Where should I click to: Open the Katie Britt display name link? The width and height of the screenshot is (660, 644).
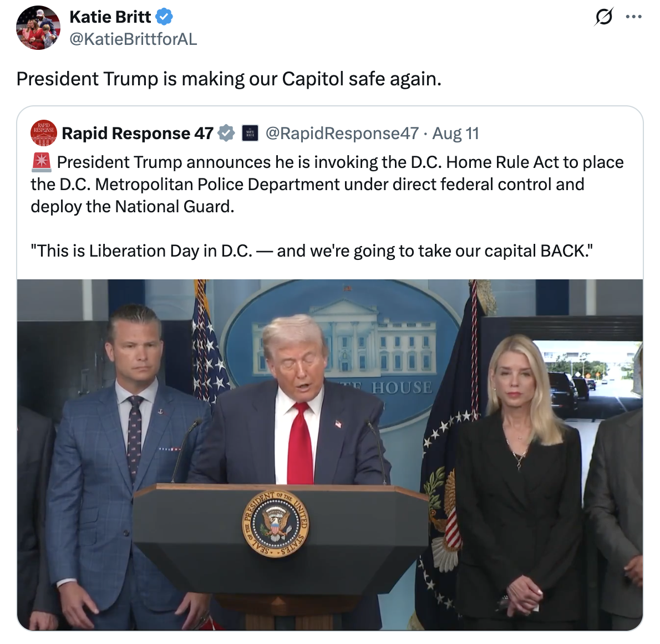[x=110, y=17]
